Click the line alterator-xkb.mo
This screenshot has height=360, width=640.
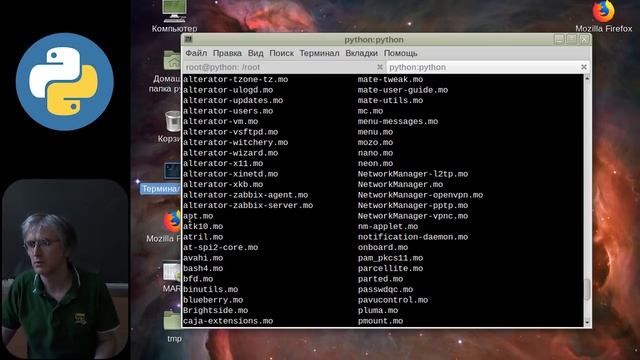[223, 184]
